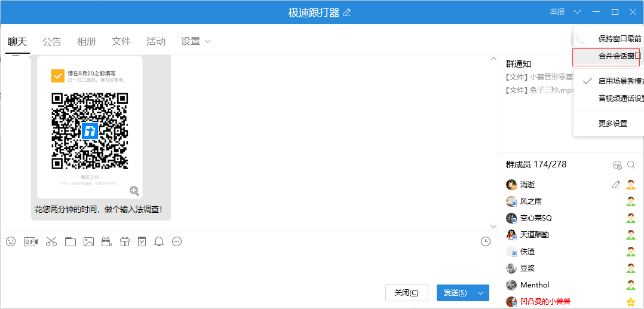Open the GIF video toolbar icon
The image size is (644, 309).
click(x=31, y=241)
